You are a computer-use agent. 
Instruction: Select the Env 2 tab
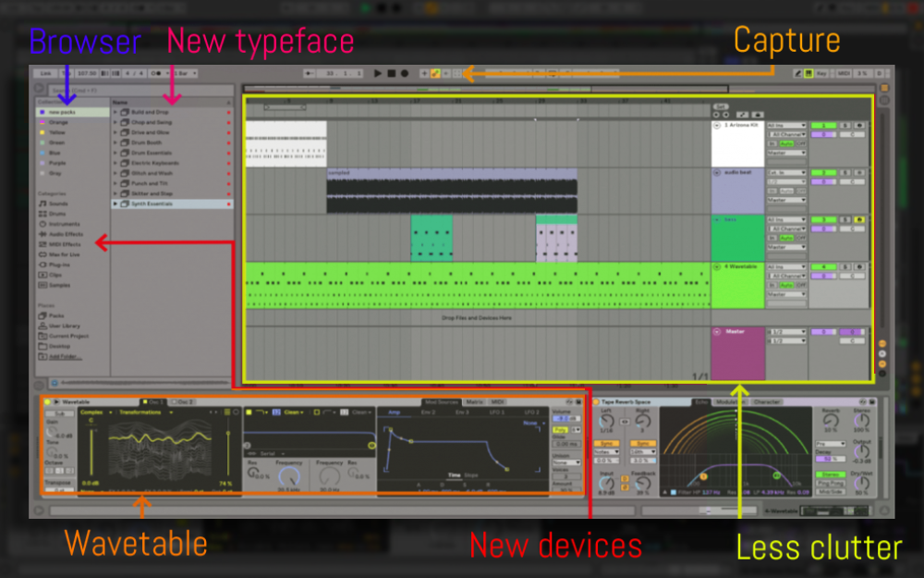(x=429, y=412)
